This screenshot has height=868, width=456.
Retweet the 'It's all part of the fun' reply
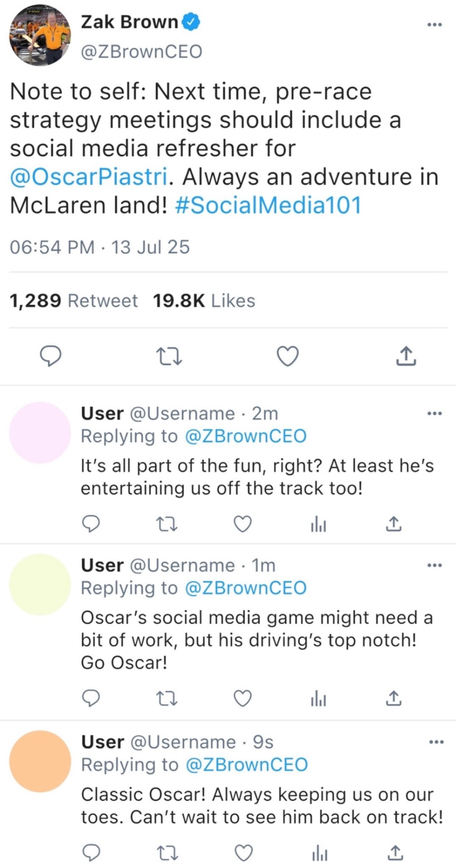[166, 524]
